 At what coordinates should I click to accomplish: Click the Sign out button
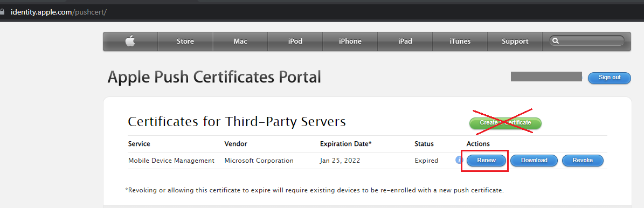610,78
